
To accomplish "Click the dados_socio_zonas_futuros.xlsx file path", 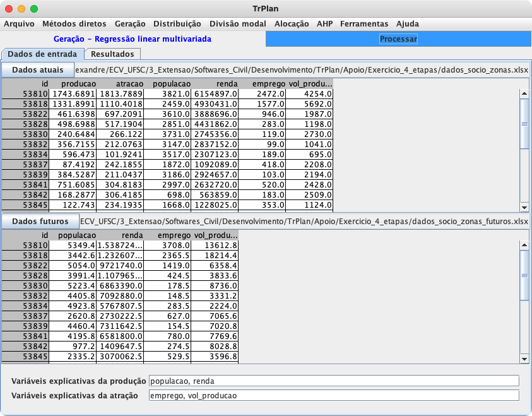I will 304,221.
